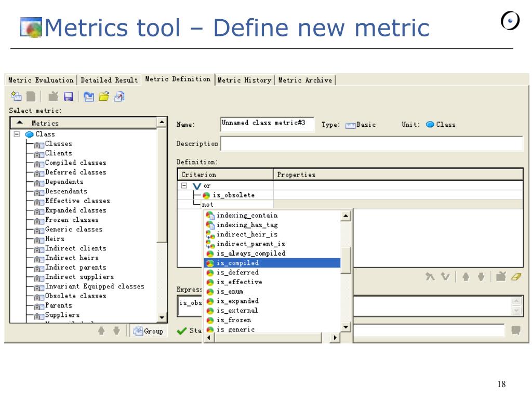
Task: Pick is_enum from the criteria list
Action: pos(272,291)
